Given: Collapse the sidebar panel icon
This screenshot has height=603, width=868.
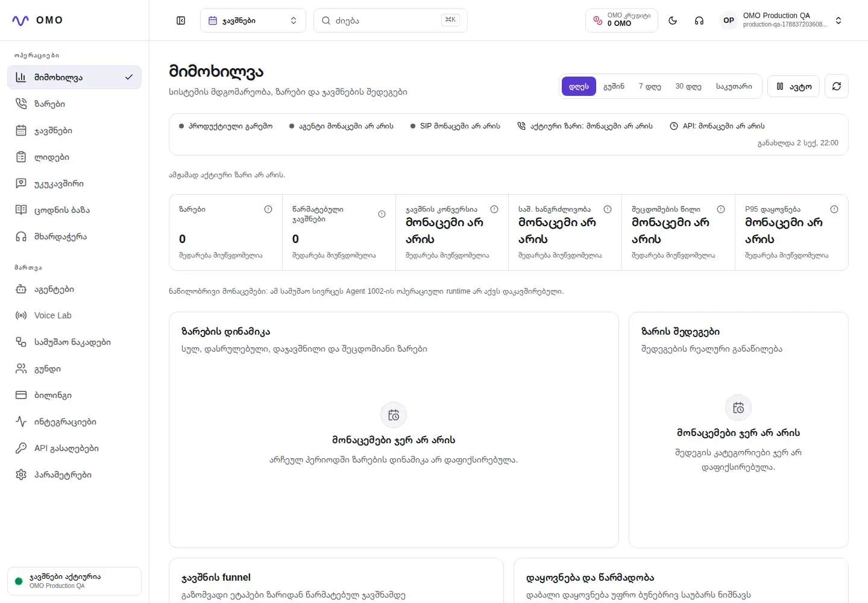Looking at the screenshot, I should [181, 21].
